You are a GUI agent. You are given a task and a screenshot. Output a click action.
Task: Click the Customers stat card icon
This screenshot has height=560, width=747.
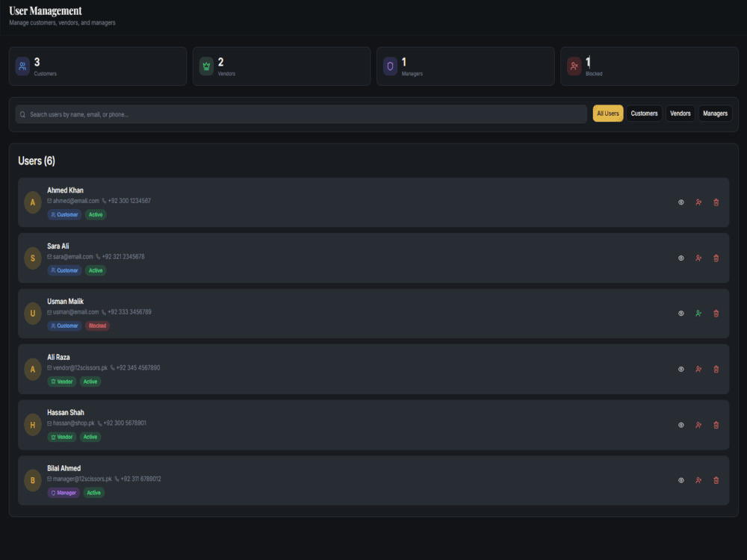tap(22, 66)
